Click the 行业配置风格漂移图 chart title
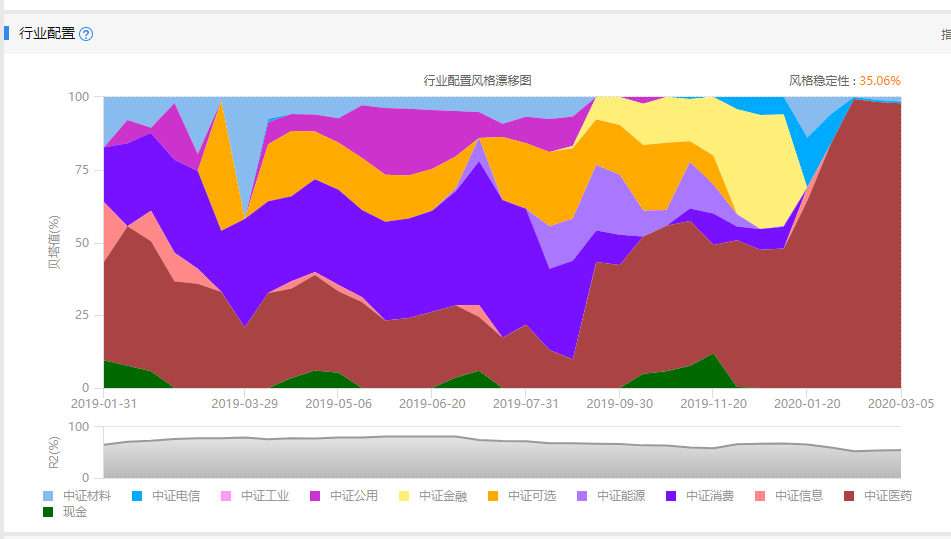 [x=477, y=80]
